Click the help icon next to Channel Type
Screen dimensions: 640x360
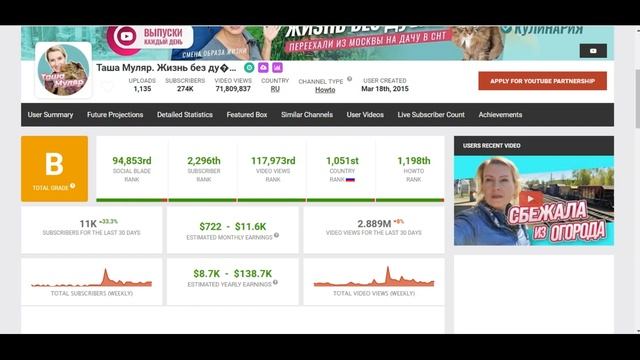[349, 79]
